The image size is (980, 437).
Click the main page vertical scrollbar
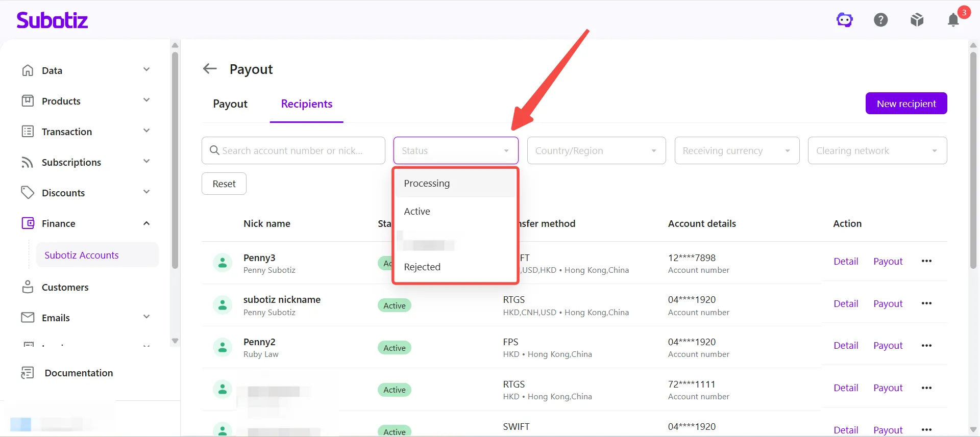973,160
